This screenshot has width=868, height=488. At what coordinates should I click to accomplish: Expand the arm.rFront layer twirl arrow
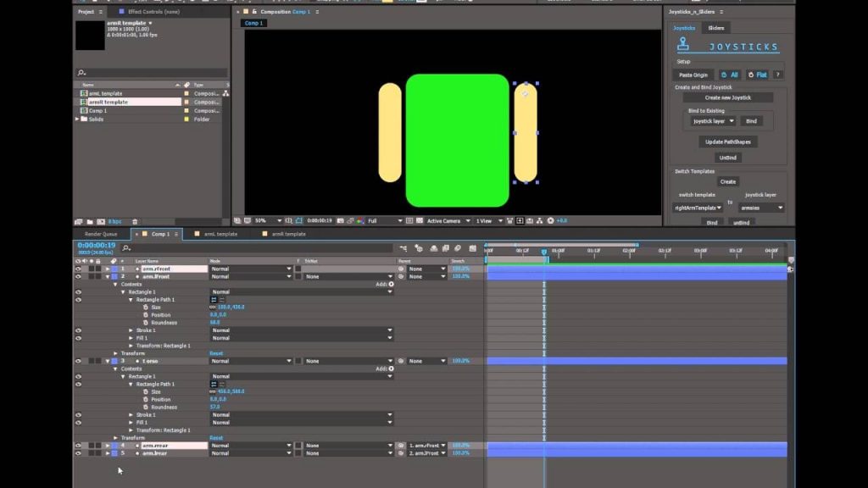point(108,269)
